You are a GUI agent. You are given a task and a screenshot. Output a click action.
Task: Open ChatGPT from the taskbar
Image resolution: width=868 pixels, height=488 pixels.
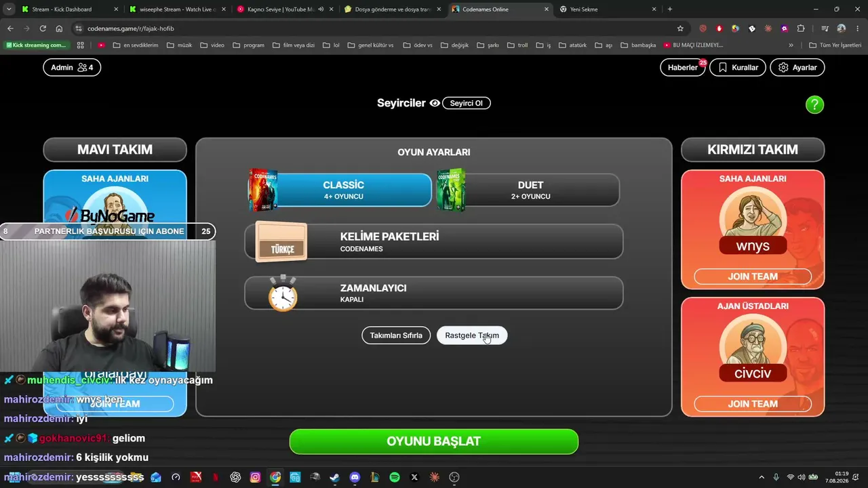pyautogui.click(x=235, y=477)
